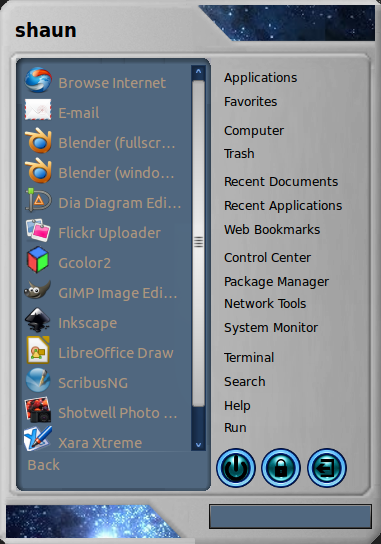Open the Dia Diagram Editor icon
381x544 pixels.
[x=38, y=200]
